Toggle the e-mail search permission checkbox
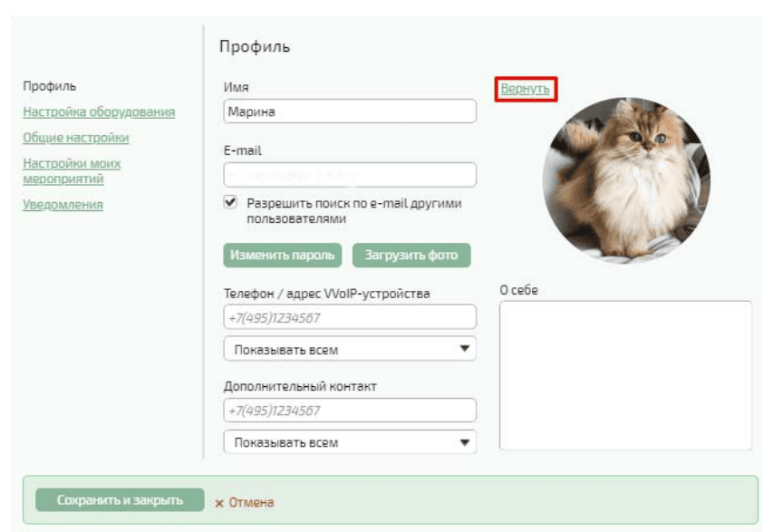The image size is (773, 532). pos(230,203)
